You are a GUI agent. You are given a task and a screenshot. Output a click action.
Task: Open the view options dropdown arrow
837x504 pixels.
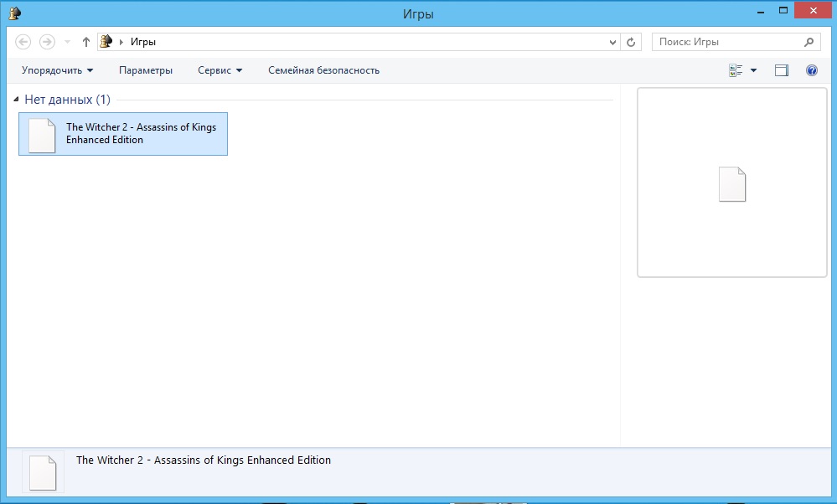coord(754,70)
